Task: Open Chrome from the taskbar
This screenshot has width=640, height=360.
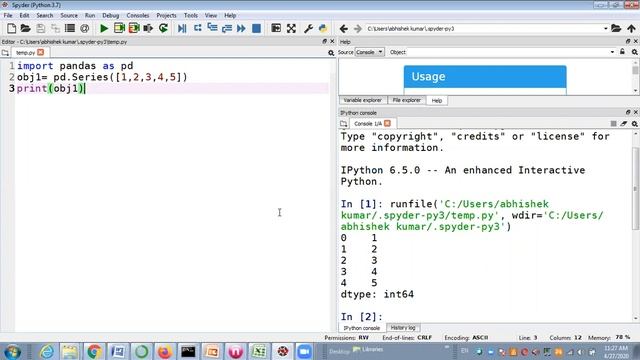Action: tap(94, 351)
